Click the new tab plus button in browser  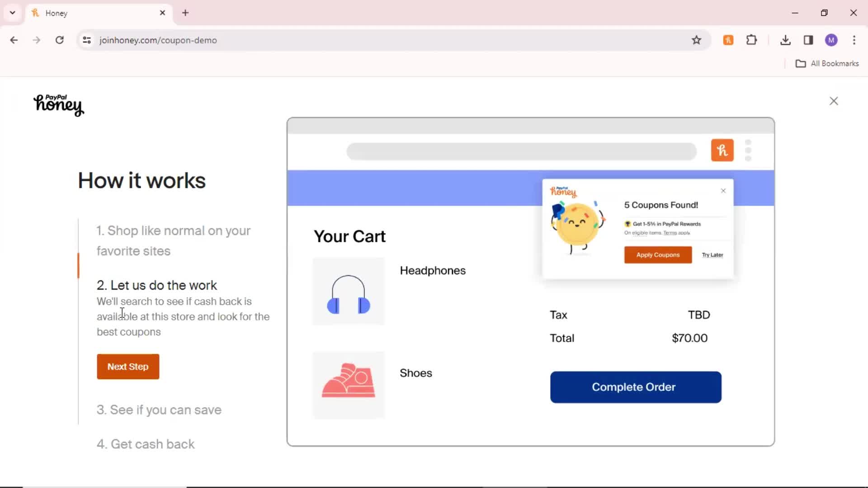pos(185,13)
